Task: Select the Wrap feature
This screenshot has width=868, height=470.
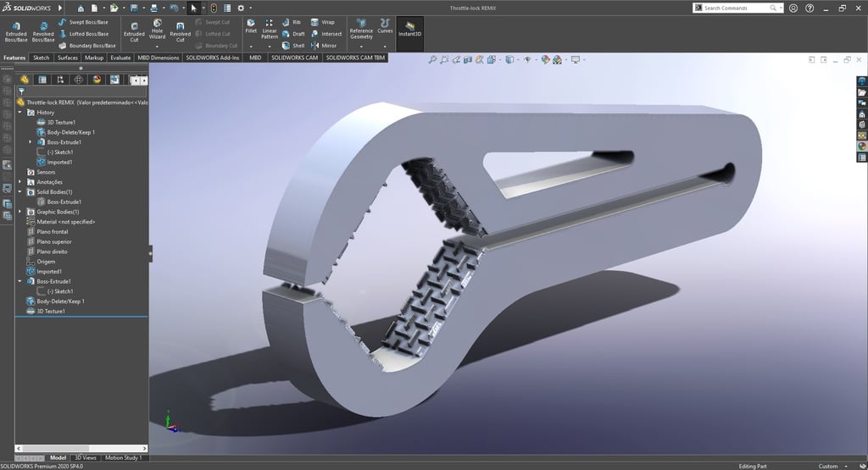Action: tap(323, 22)
